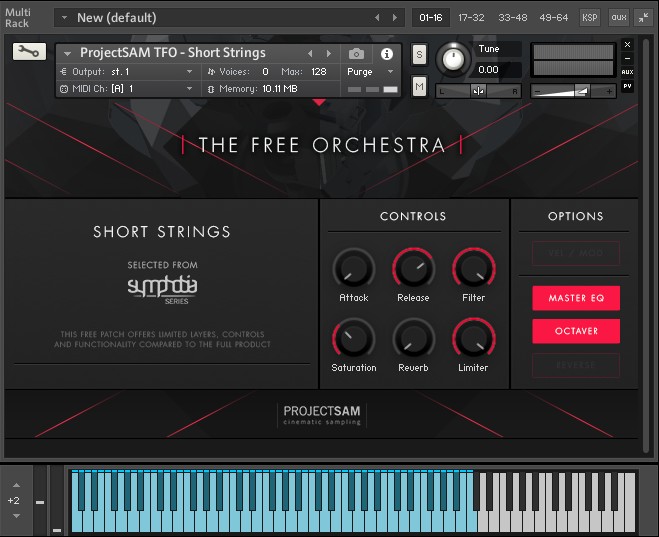The height and width of the screenshot is (537, 659).
Task: Click the camera snapshot icon
Action: click(x=356, y=54)
